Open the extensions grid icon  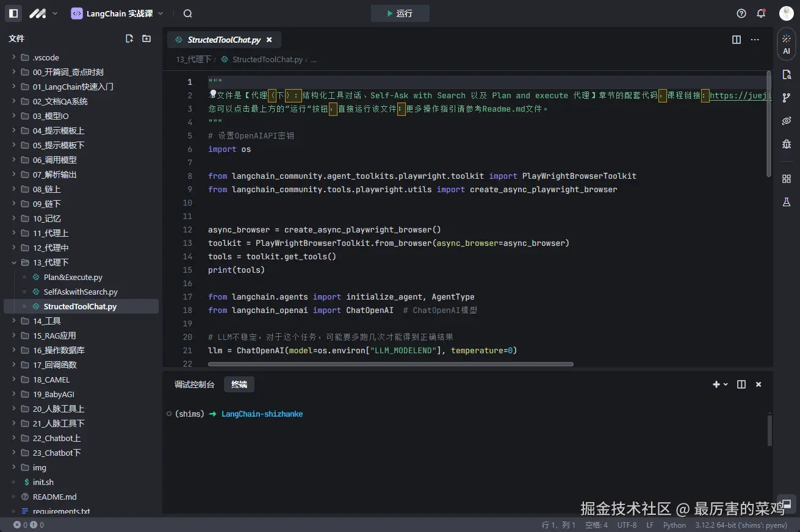tap(786, 179)
